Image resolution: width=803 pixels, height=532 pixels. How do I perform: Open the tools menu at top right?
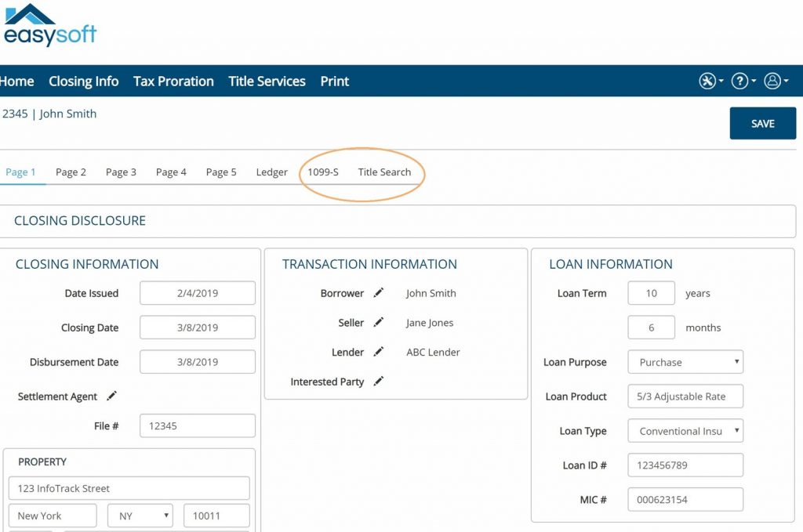[709, 81]
